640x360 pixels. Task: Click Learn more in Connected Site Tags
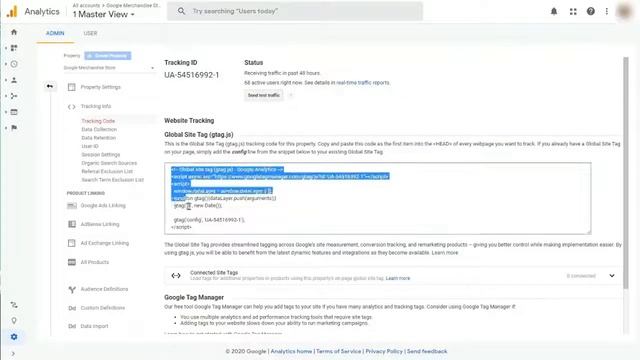click(x=398, y=278)
